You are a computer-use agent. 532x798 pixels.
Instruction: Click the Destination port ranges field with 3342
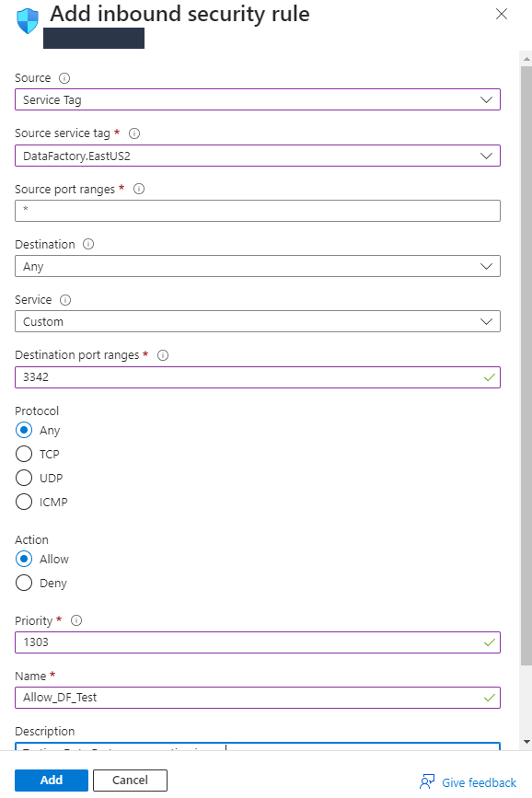(258, 377)
